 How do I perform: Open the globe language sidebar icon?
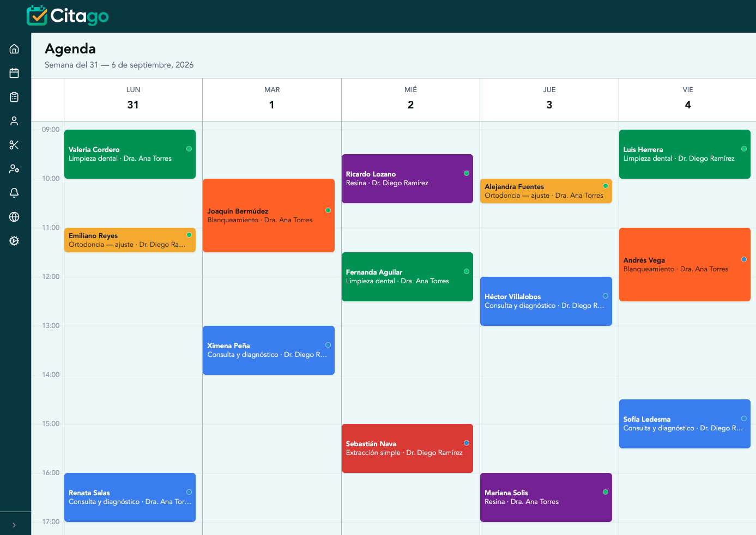(x=14, y=217)
